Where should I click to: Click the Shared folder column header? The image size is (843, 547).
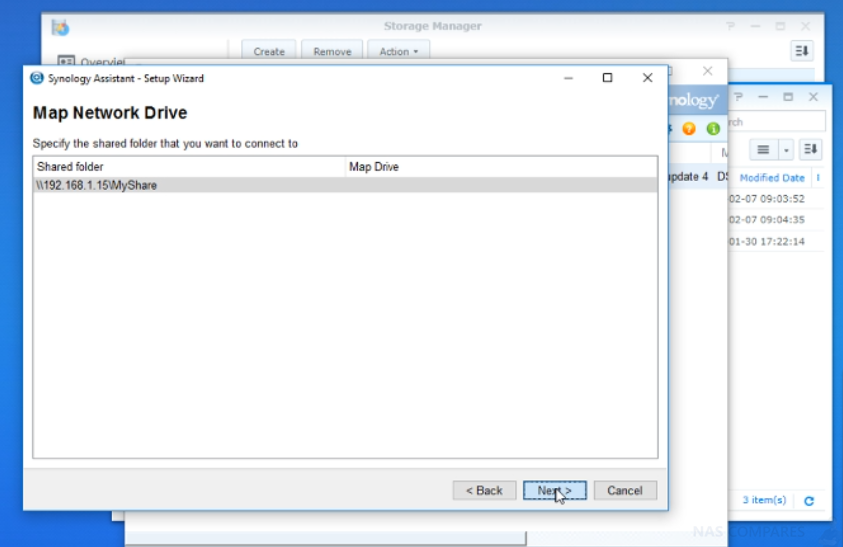point(189,167)
